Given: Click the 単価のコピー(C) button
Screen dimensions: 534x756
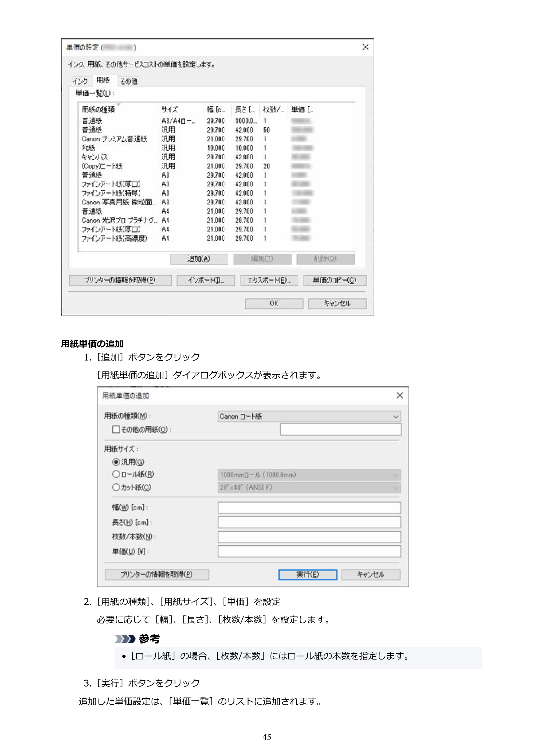Looking at the screenshot, I should coord(335,281).
